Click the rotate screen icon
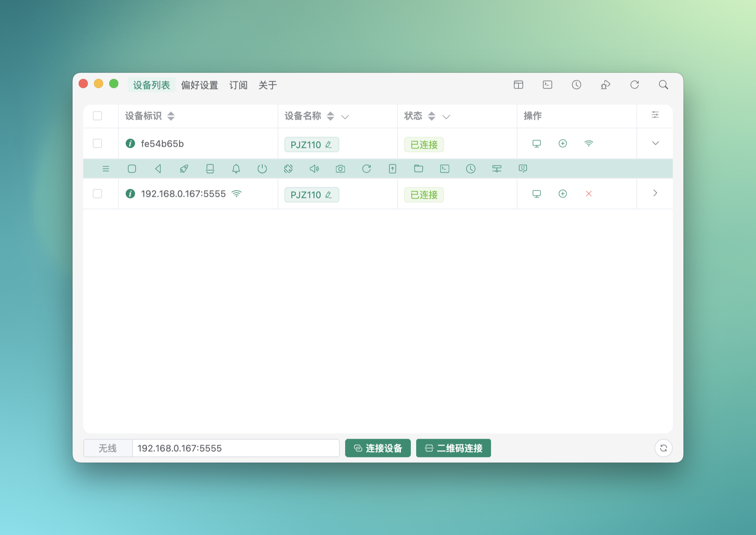The width and height of the screenshot is (756, 535). pyautogui.click(x=288, y=169)
